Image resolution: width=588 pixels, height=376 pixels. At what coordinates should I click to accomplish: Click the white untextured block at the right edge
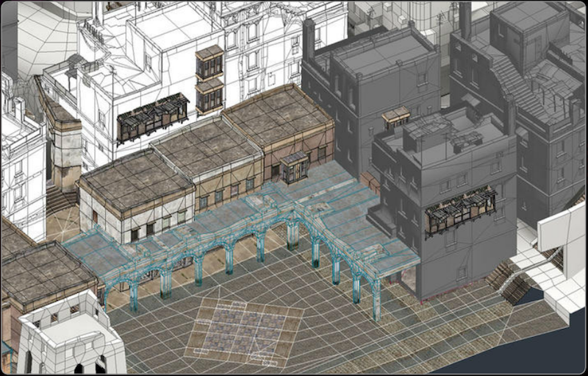coord(562,228)
